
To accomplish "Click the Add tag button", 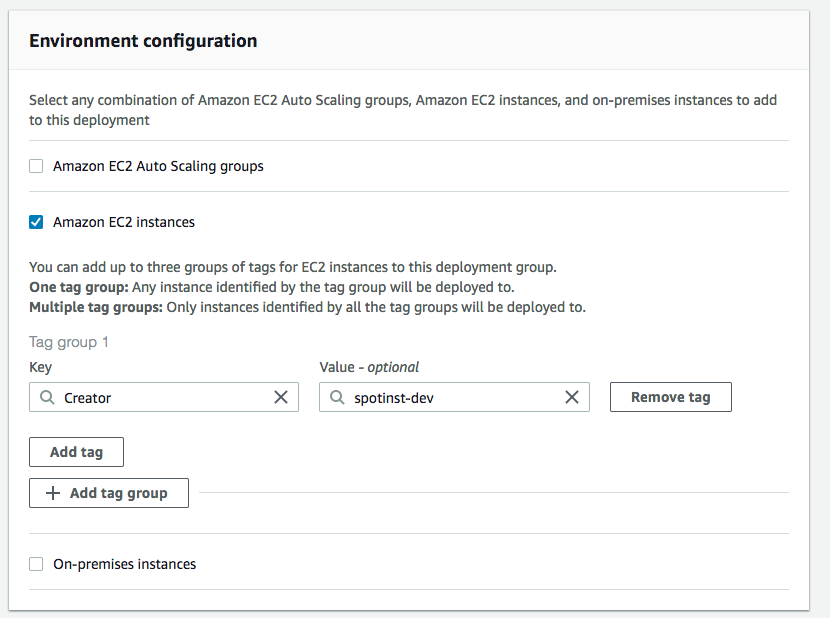I will [x=77, y=452].
